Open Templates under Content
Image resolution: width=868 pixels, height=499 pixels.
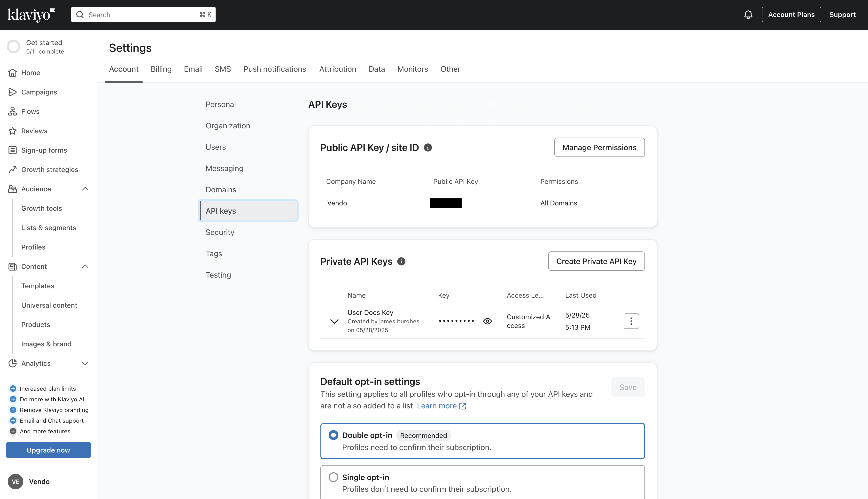point(38,286)
